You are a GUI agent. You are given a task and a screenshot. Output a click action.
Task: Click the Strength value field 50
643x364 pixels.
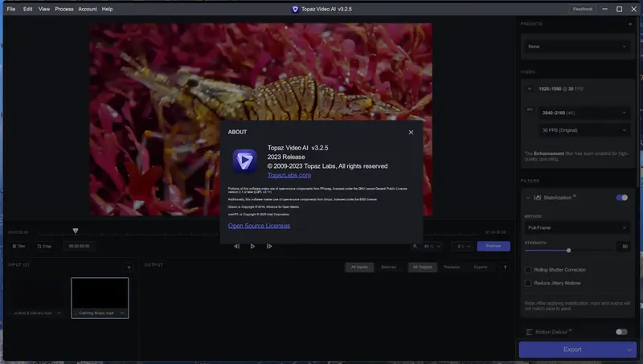624,247
